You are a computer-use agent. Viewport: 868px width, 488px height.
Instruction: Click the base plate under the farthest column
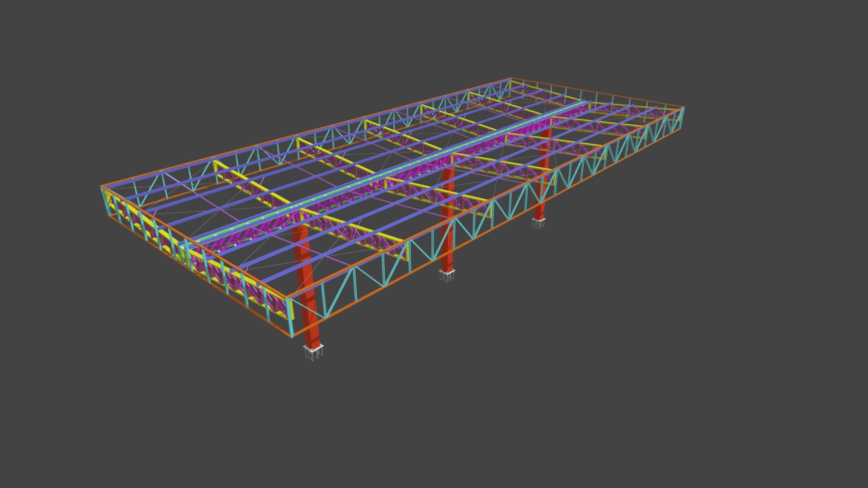pyautogui.click(x=538, y=220)
